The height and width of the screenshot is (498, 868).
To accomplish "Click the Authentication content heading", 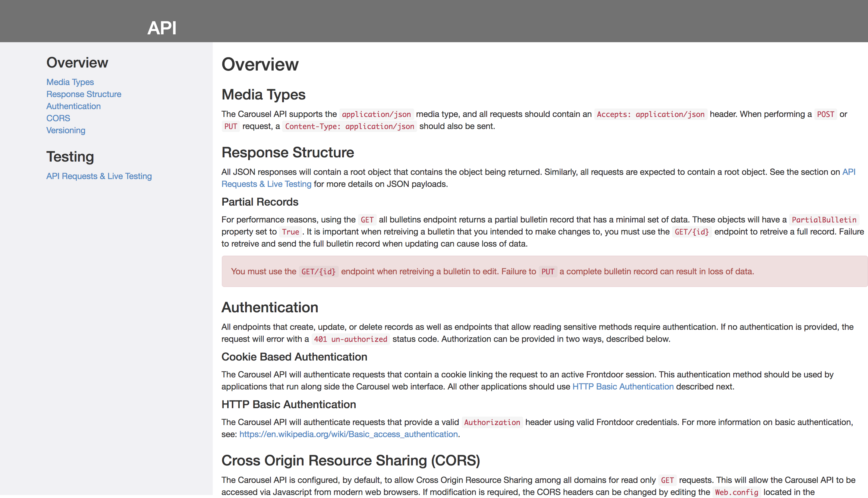I will (x=270, y=307).
